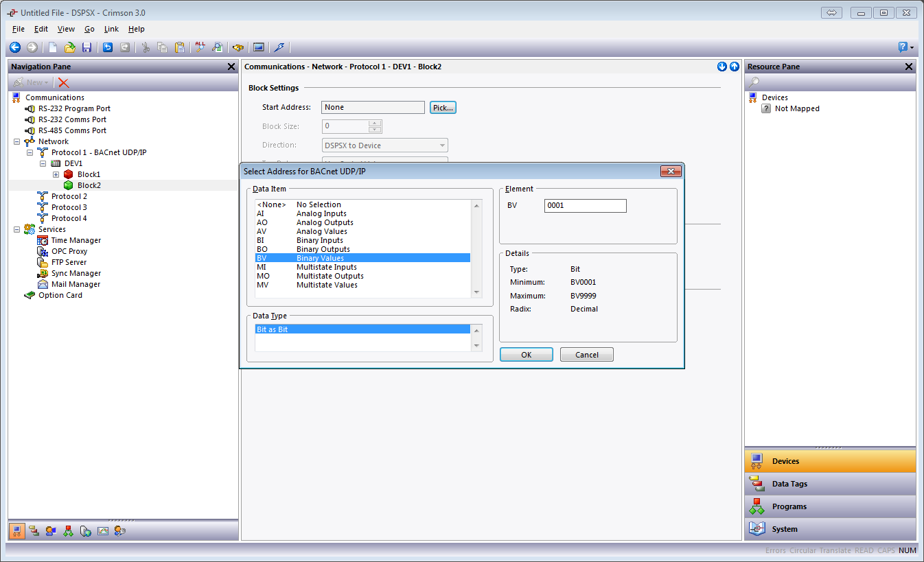Click the Start Address field
The image size is (924, 562).
(373, 107)
